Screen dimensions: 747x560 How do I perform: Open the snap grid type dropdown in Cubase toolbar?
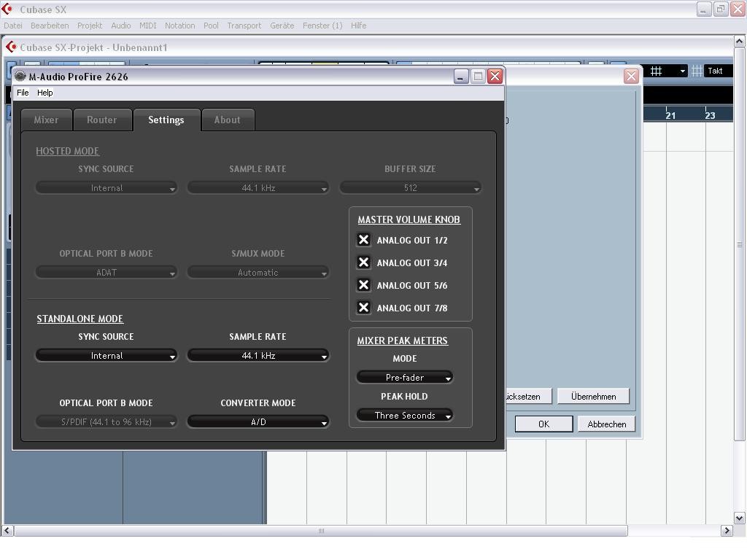(x=667, y=71)
